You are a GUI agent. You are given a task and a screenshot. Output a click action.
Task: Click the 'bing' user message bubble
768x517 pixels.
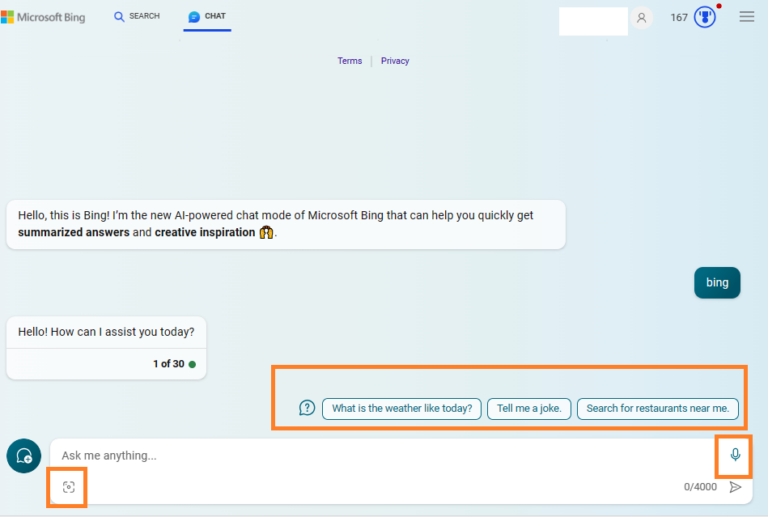click(717, 282)
